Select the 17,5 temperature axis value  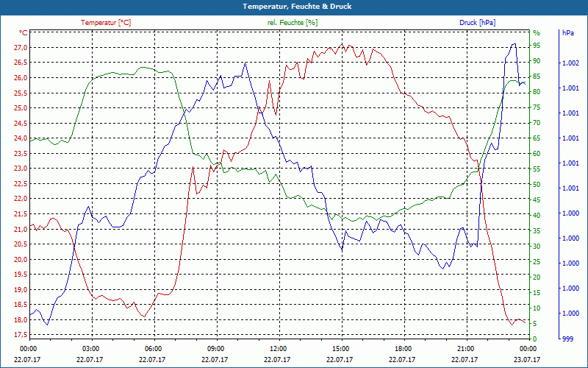click(x=21, y=335)
